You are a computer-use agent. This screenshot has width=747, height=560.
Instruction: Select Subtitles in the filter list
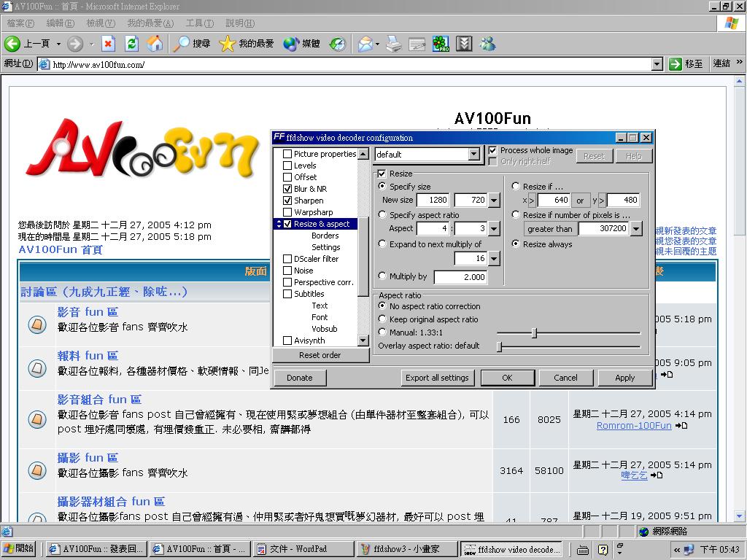309,294
